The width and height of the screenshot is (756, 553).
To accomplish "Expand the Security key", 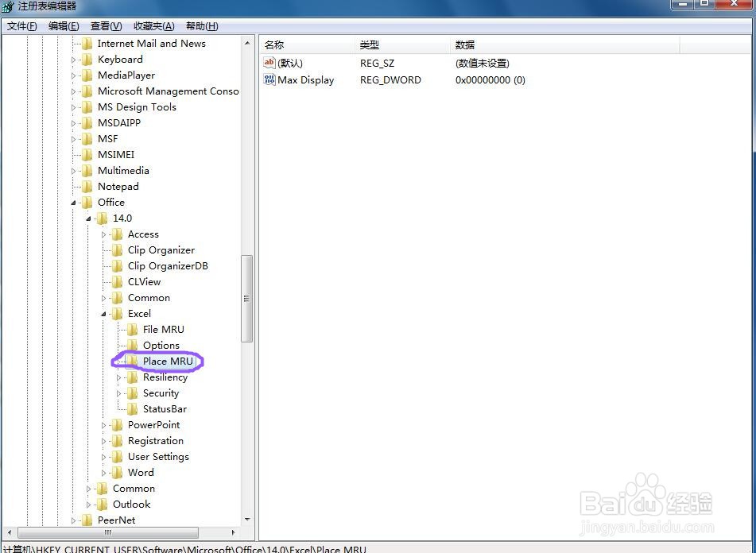I will coord(119,394).
